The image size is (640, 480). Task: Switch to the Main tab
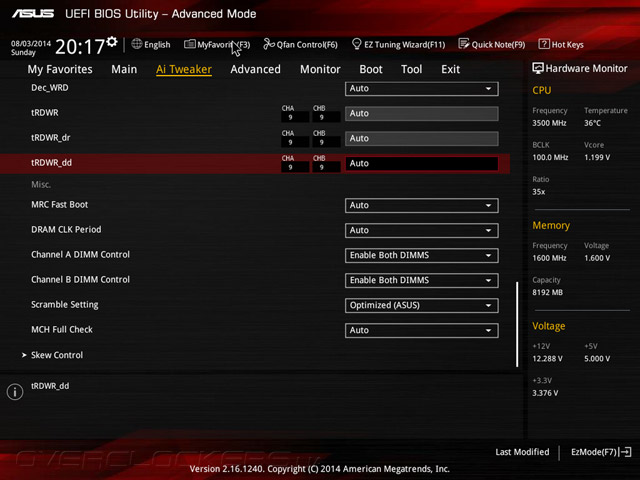pos(124,69)
